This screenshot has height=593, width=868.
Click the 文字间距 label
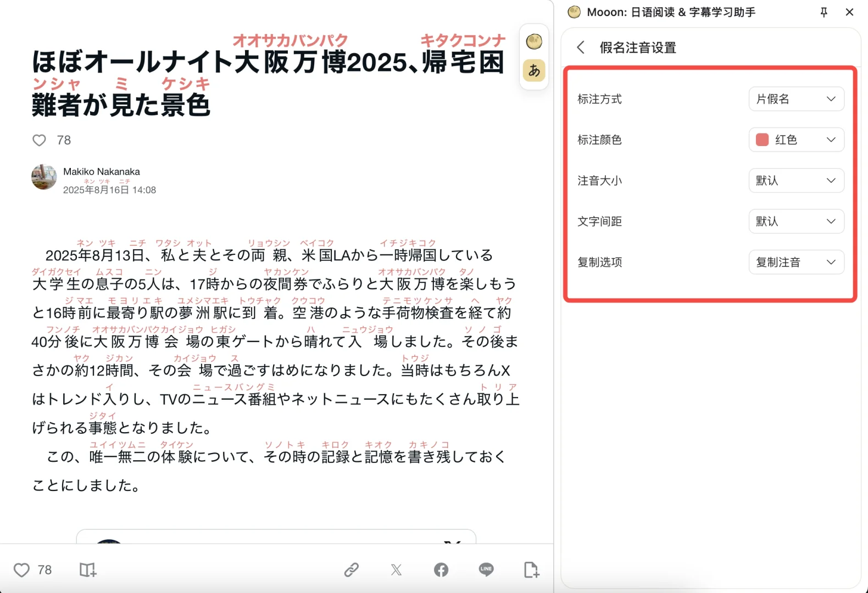point(599,221)
